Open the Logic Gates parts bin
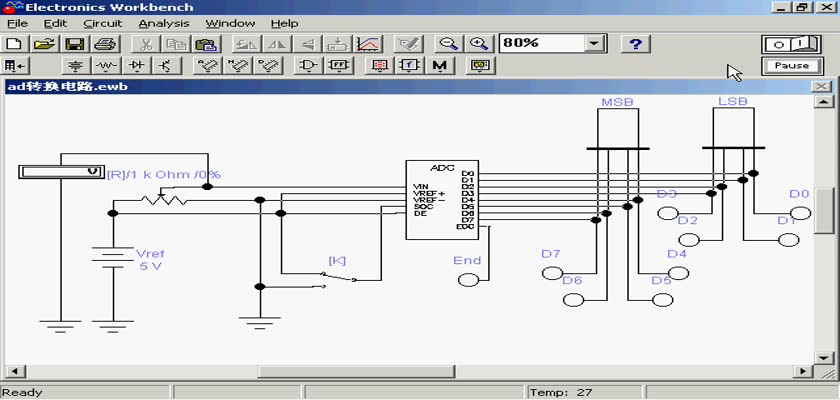The height and width of the screenshot is (400, 840). click(308, 65)
